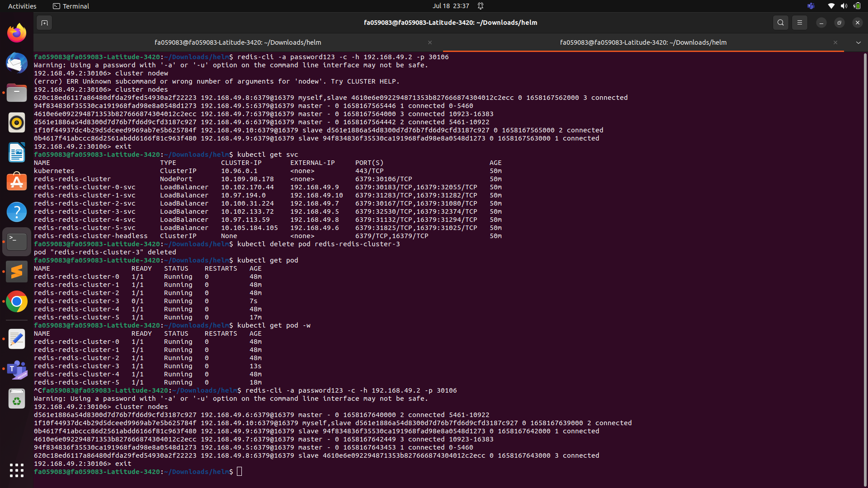Open LibreOffice Writer from the dock

click(16, 152)
